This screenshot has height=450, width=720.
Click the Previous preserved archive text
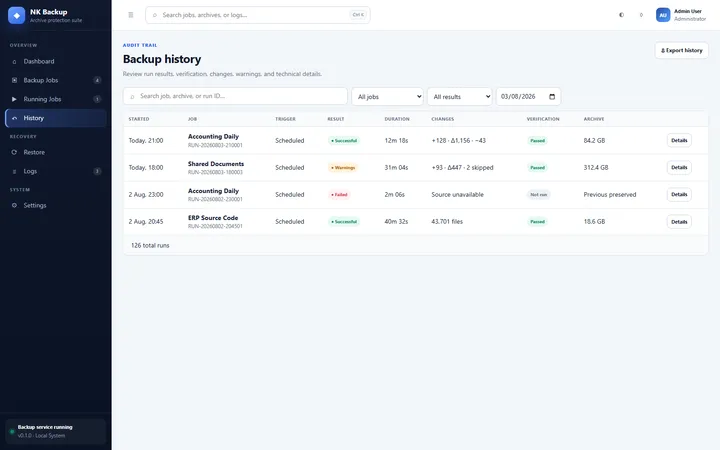(610, 195)
